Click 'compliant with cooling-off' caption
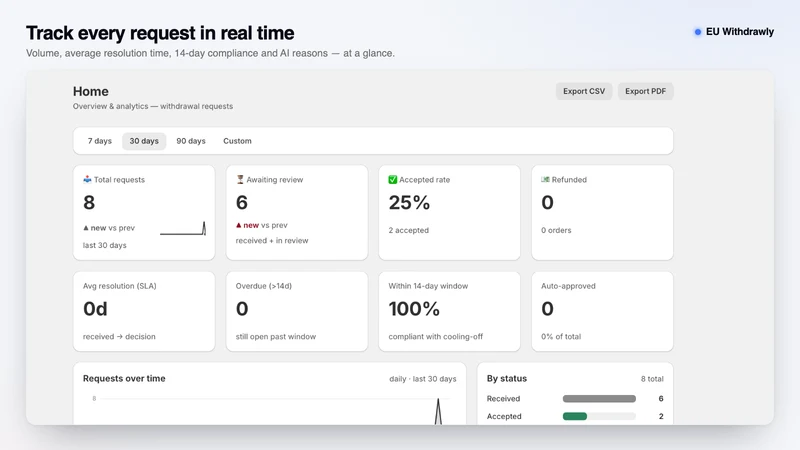The width and height of the screenshot is (800, 450). (436, 337)
